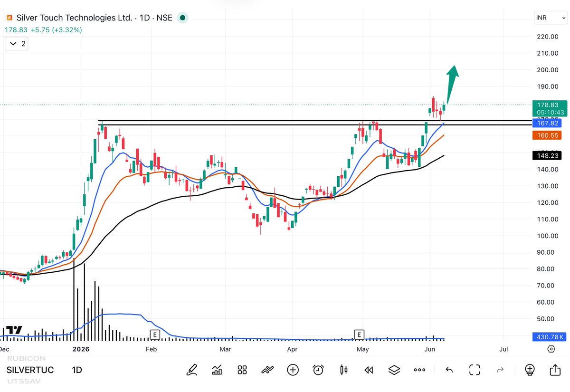Open the indicators chart icon
Screen dimensions: 570x392
pos(217,370)
